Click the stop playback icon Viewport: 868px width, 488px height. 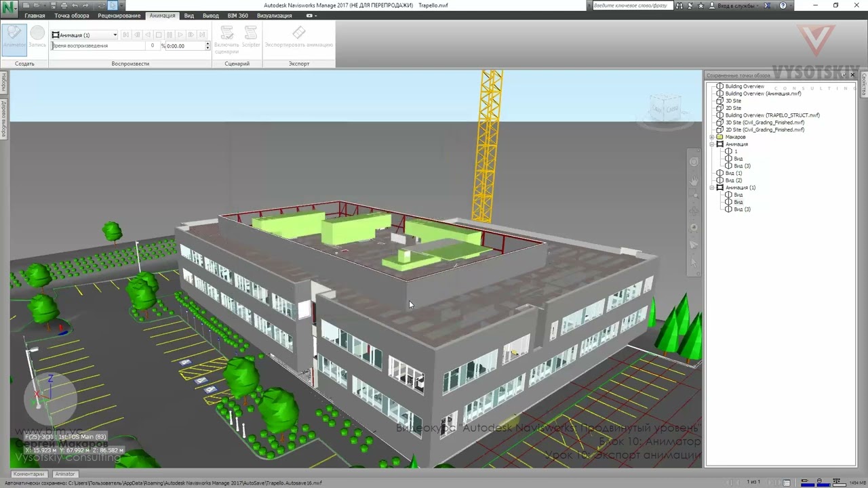tap(158, 35)
